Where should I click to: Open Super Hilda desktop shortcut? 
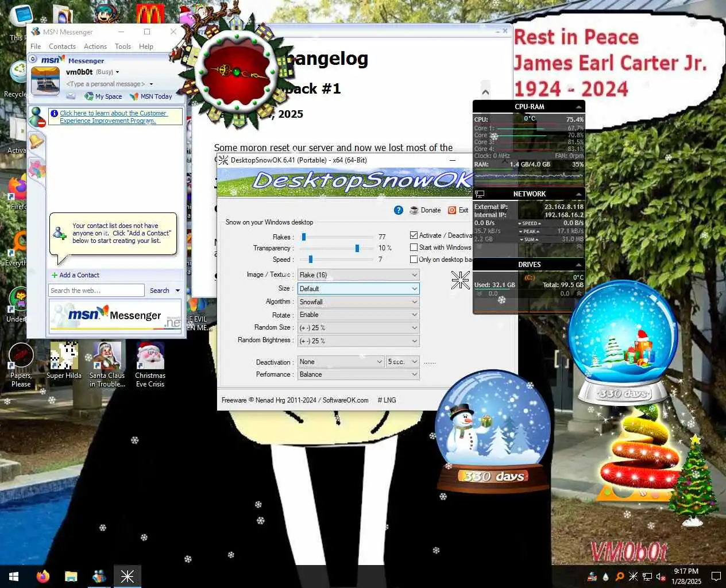click(64, 361)
